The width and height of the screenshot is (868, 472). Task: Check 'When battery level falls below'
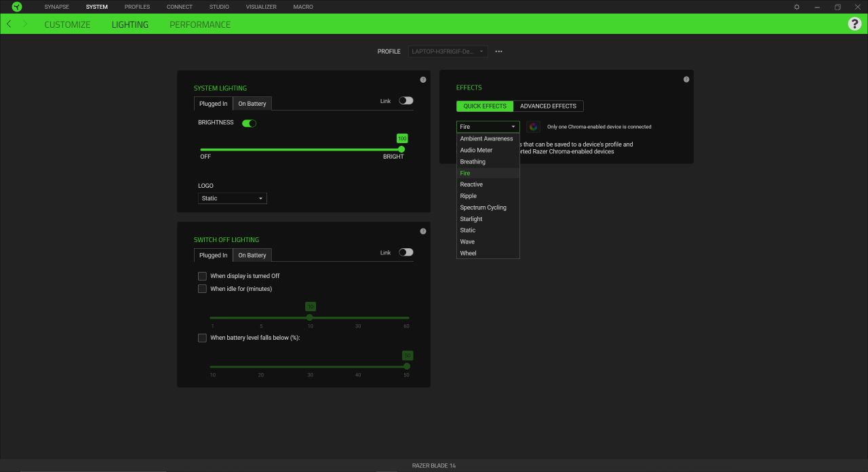(x=202, y=338)
